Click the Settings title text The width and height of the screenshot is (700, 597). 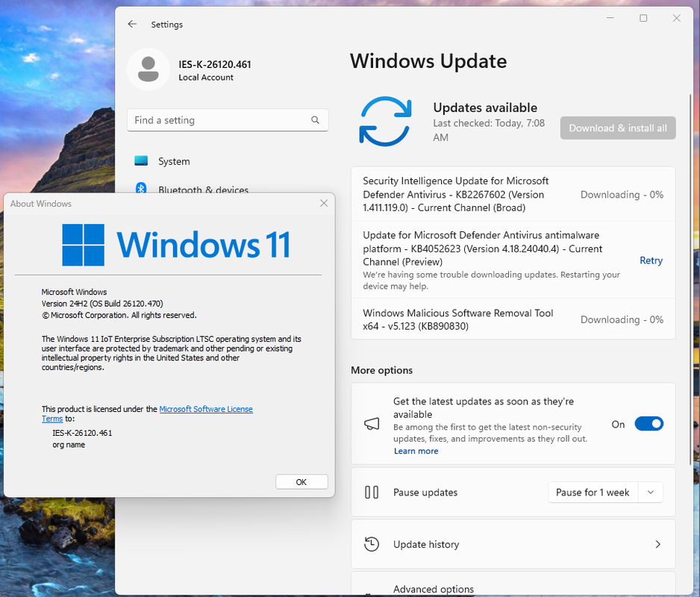[167, 25]
